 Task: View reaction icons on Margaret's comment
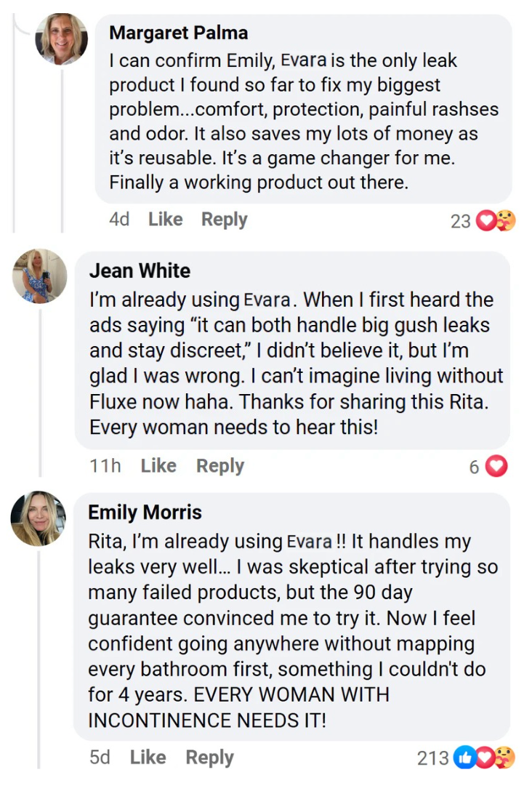click(x=496, y=220)
